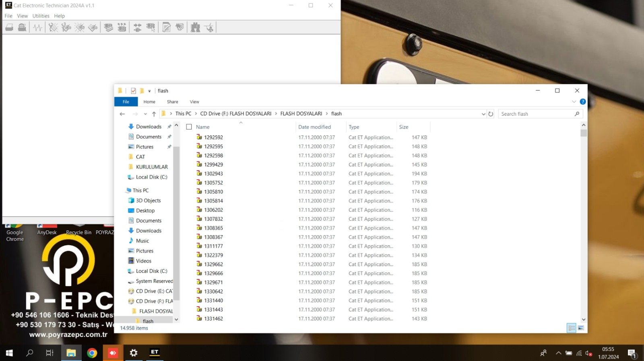Image resolution: width=644 pixels, height=361 pixels.
Task: Open the View menu in Cat ET
Action: 23,16
